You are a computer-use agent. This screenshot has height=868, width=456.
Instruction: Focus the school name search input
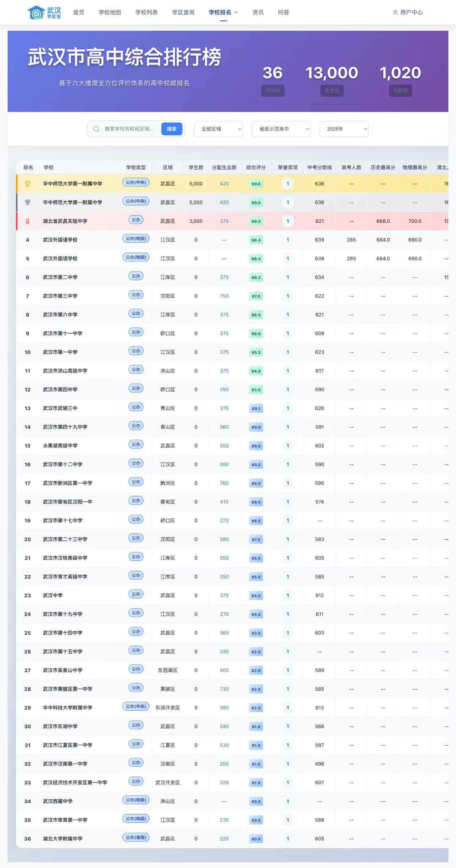tap(129, 129)
